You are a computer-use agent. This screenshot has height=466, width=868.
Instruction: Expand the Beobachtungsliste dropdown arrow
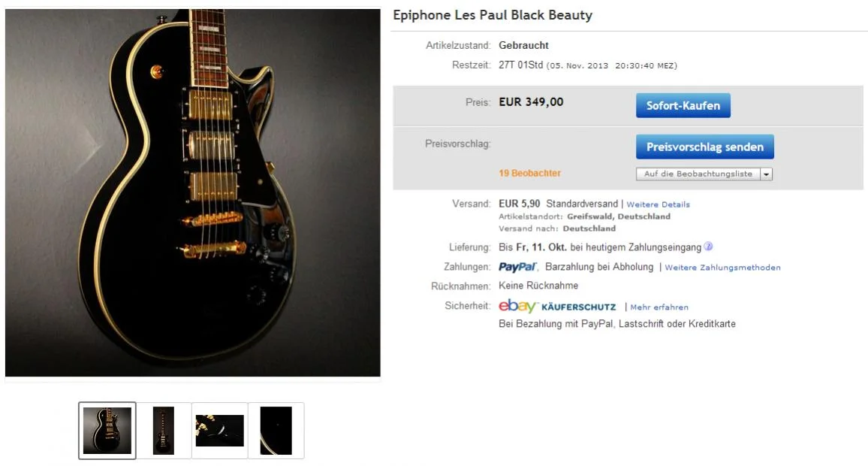766,174
